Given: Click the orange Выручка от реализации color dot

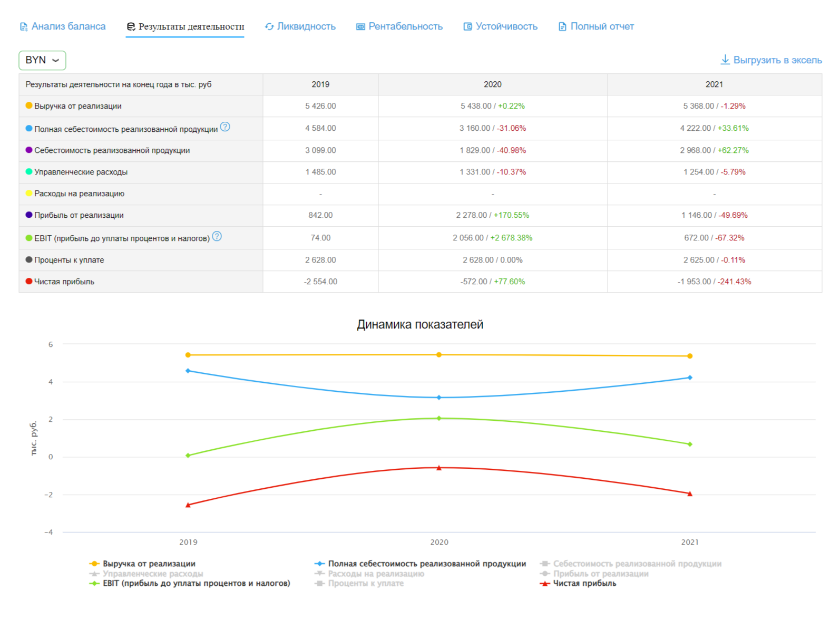Looking at the screenshot, I should [29, 105].
